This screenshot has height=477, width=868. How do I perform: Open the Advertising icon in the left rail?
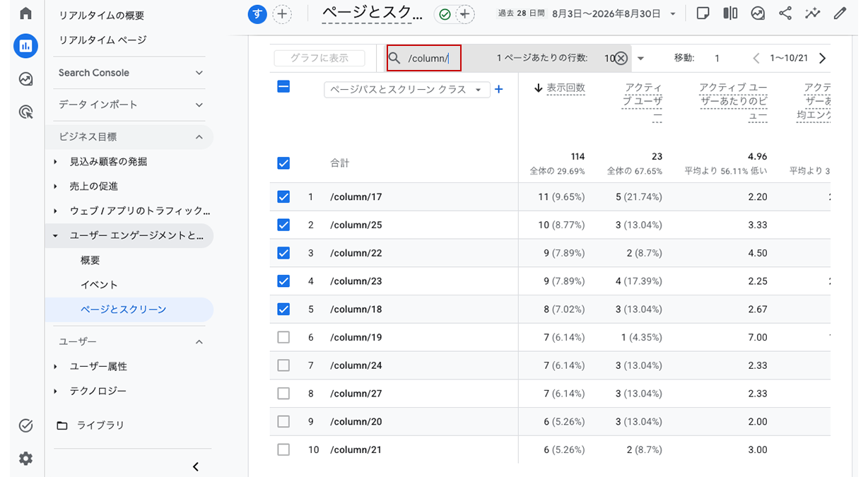click(25, 112)
